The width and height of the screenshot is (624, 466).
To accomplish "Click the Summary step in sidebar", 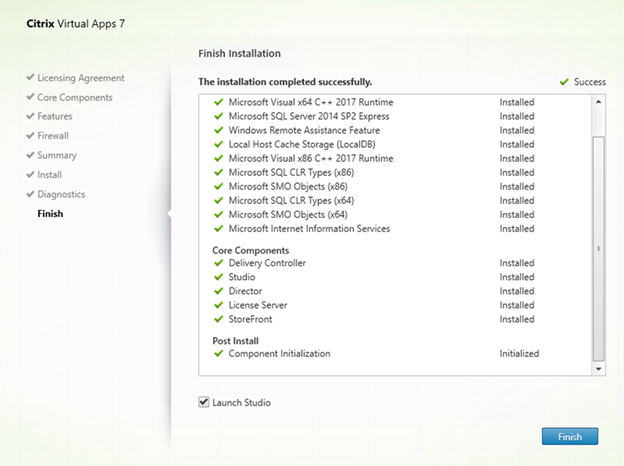I will (57, 155).
